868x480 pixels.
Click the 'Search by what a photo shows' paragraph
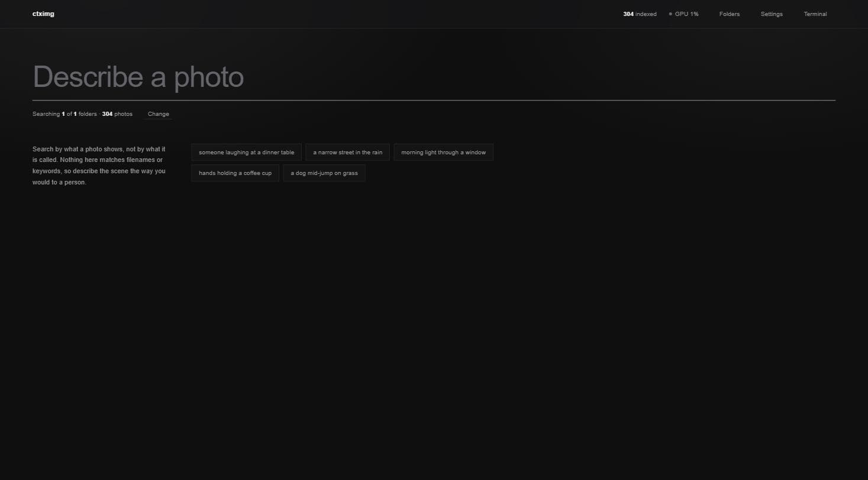99,166
